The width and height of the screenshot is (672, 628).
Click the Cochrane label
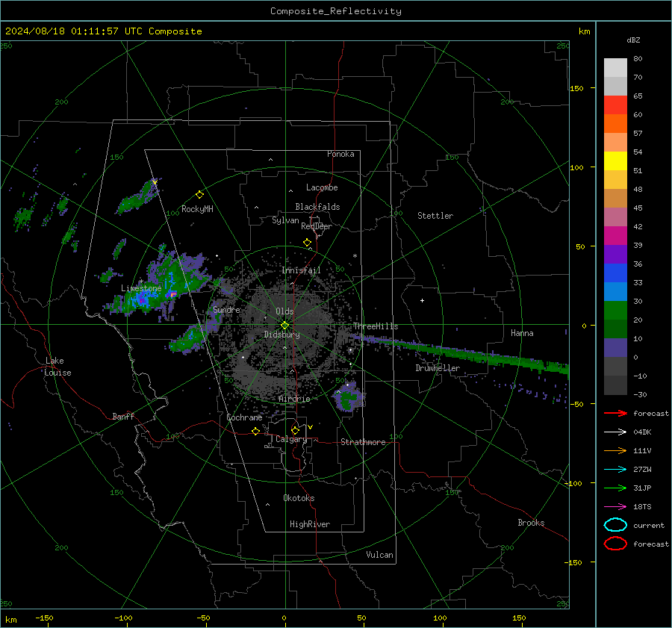244,417
